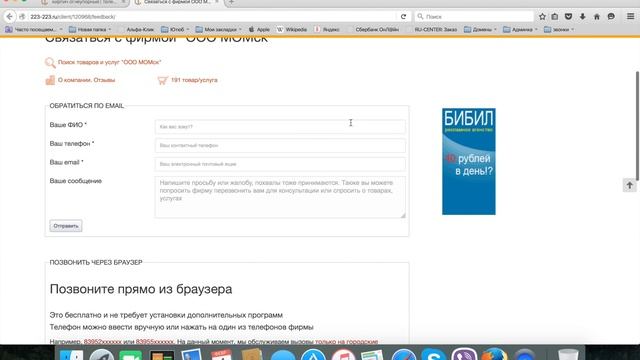Click the Ваш email field
The image size is (640, 360).
pyautogui.click(x=280, y=164)
